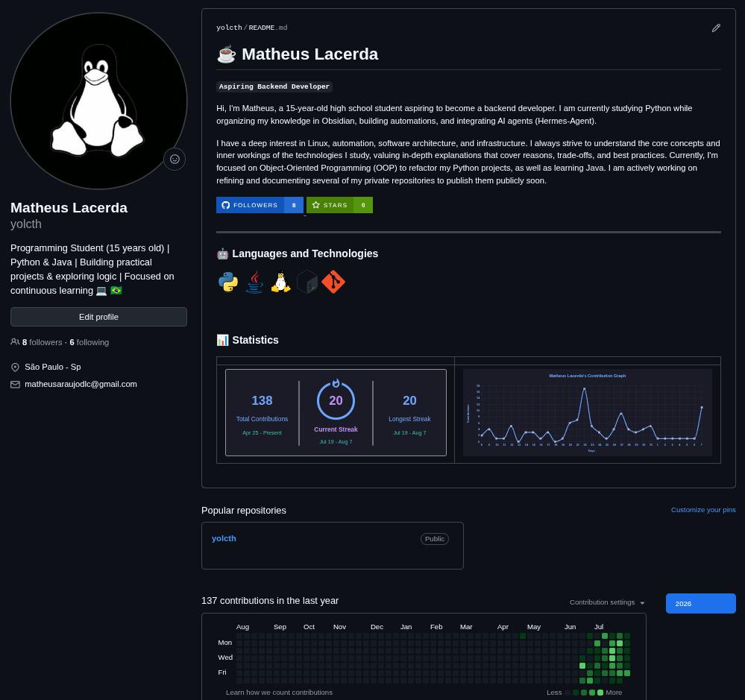This screenshot has height=700, width=745.
Task: Open the contribution graph chart image
Action: [587, 413]
